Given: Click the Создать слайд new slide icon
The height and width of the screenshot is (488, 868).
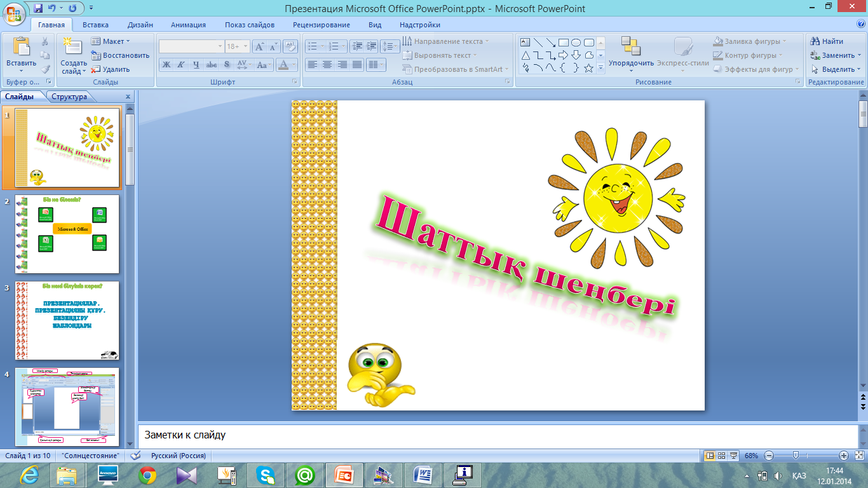Looking at the screenshot, I should click(x=73, y=48).
